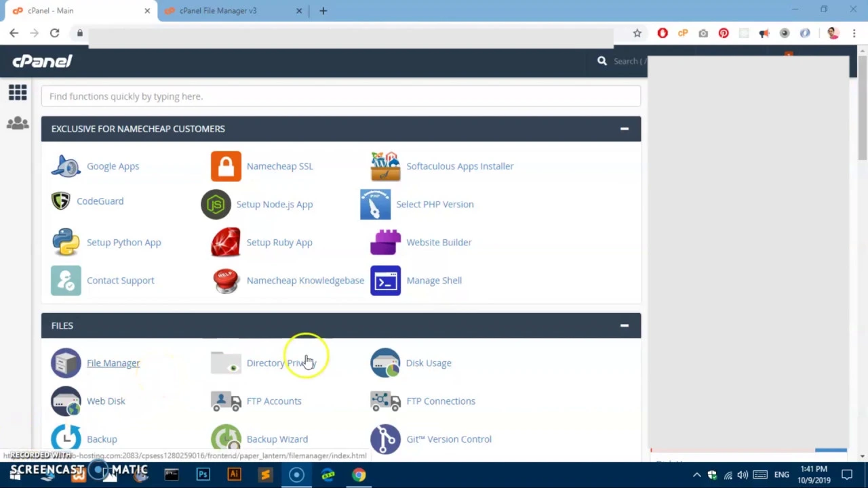Open the cP extension in Chrome toolbar

pos(683,33)
